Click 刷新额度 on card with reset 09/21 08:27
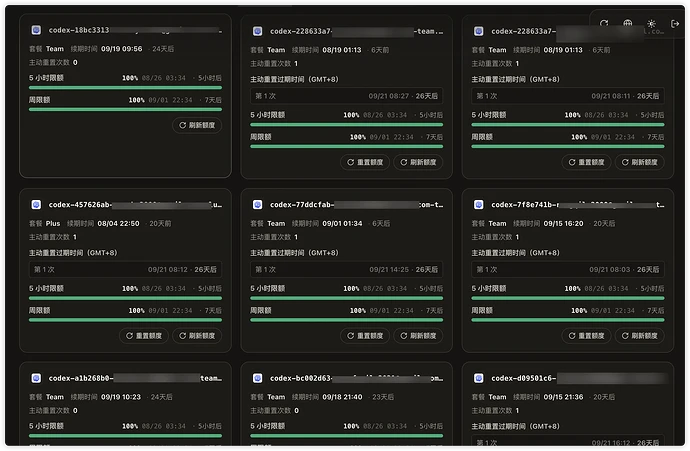 (418, 162)
